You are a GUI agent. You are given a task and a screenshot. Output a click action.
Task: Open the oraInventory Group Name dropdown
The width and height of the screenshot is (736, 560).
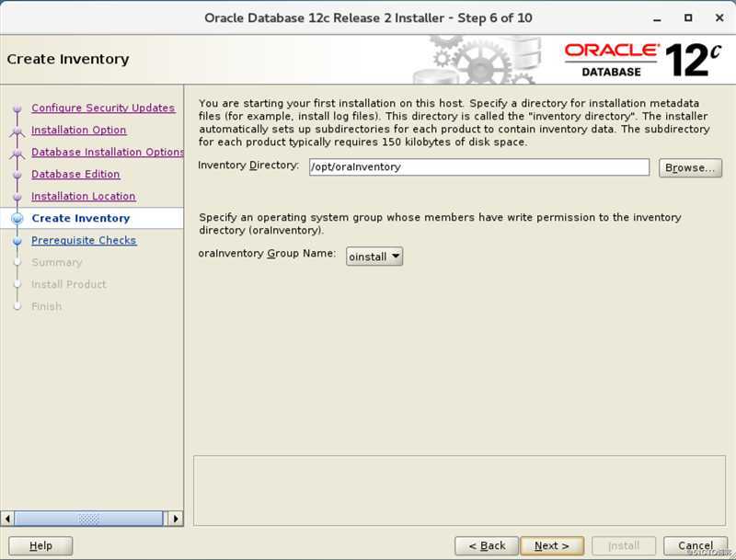[x=374, y=257]
